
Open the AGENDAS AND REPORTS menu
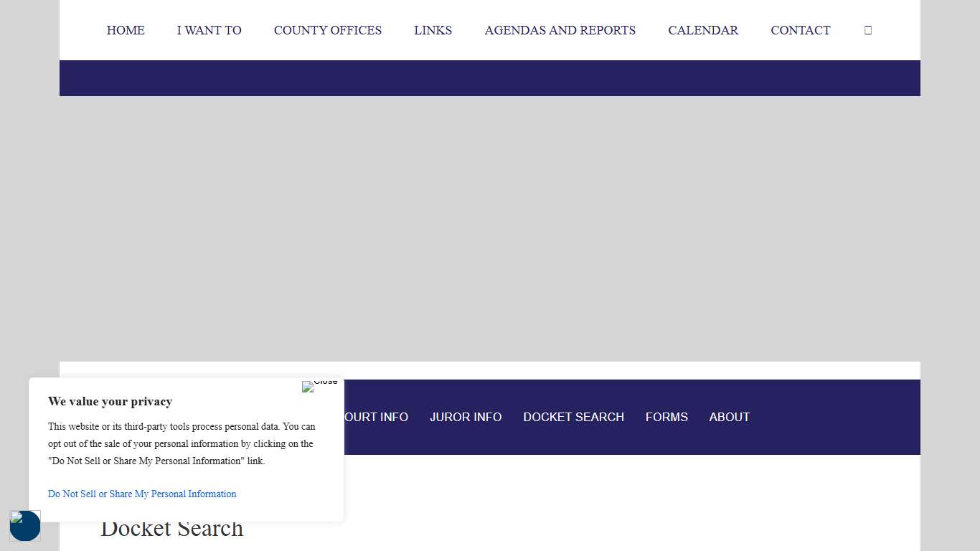[x=560, y=30]
